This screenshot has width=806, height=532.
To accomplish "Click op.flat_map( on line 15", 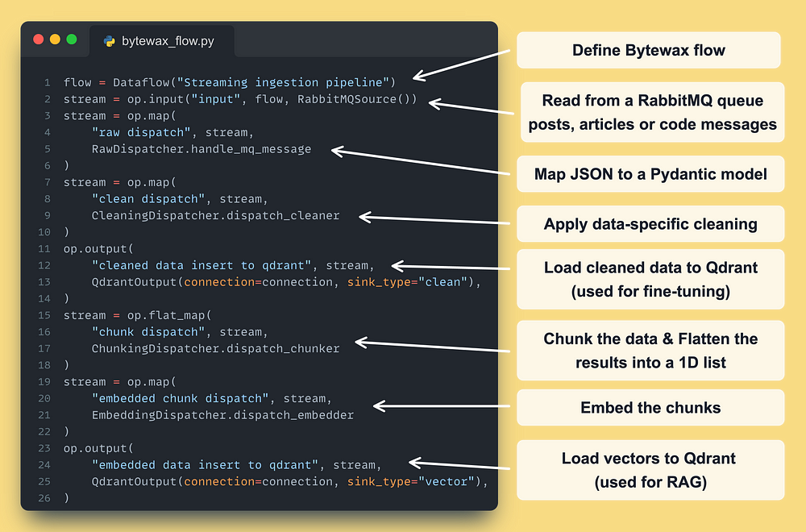I will point(169,315).
